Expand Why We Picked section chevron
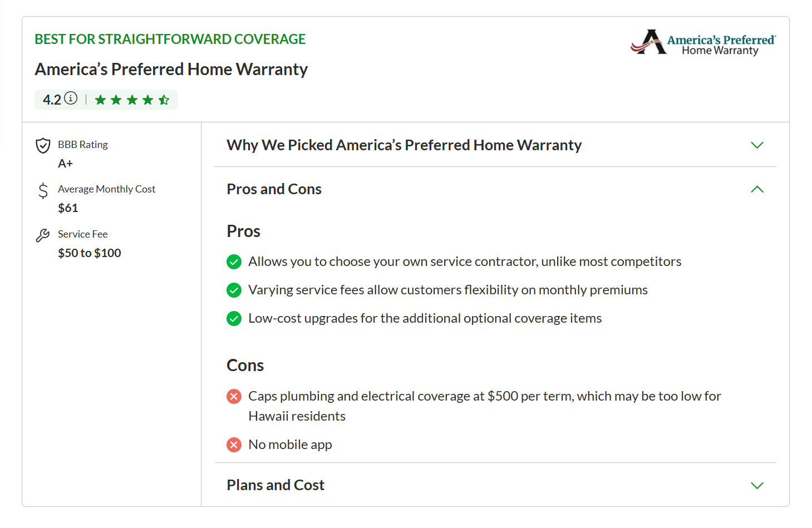Image resolution: width=812 pixels, height=528 pixels. point(757,145)
